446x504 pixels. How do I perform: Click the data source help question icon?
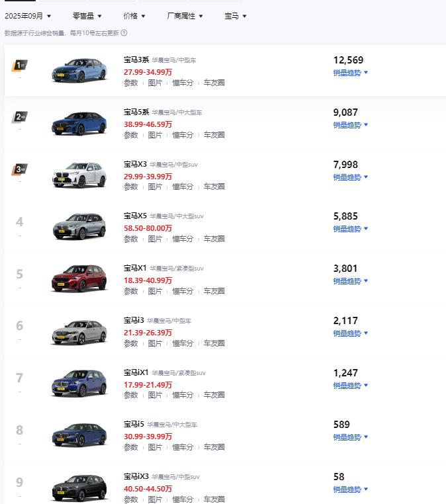(124, 32)
